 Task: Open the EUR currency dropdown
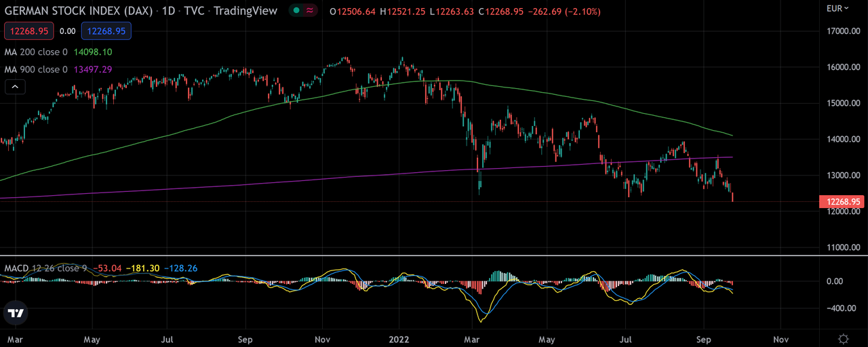tap(837, 9)
